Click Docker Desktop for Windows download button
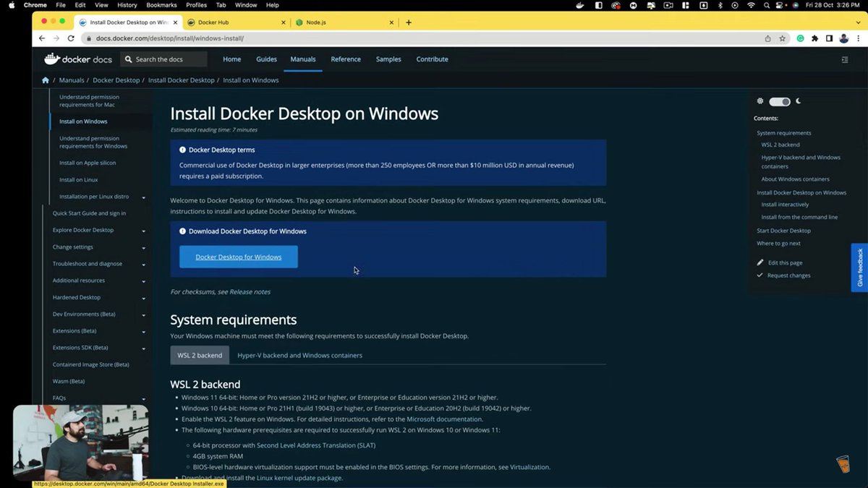 click(x=239, y=257)
